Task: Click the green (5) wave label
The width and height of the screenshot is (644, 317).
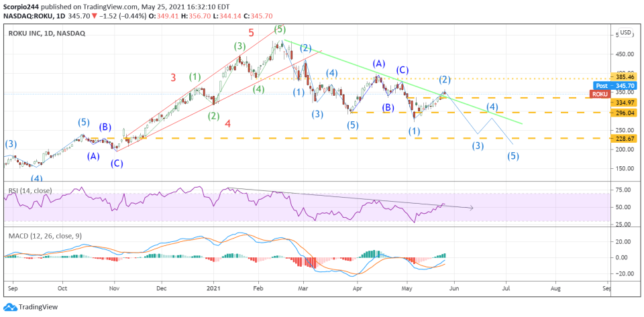Action: click(280, 29)
